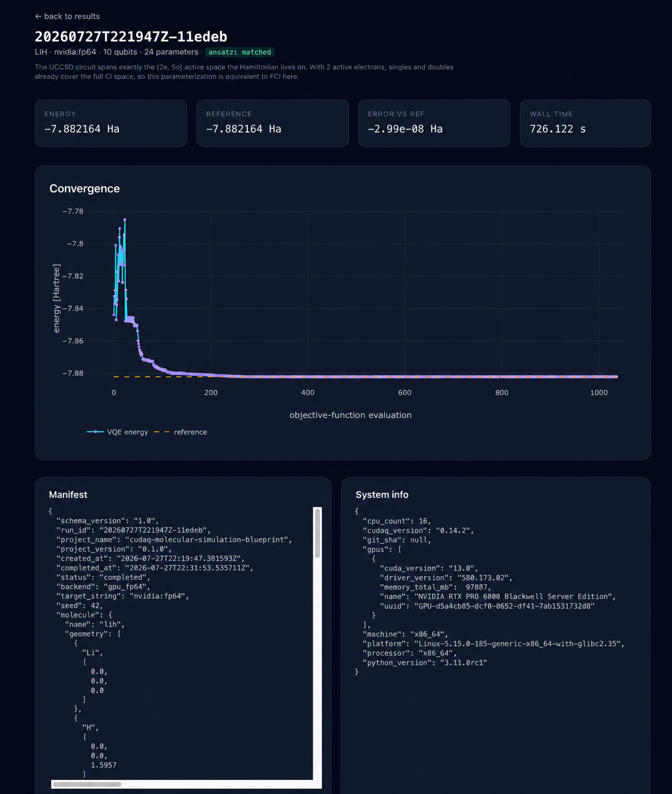Click the 1.5957 geometry coordinate value
Viewport: 672px width, 794px height.
point(104,765)
